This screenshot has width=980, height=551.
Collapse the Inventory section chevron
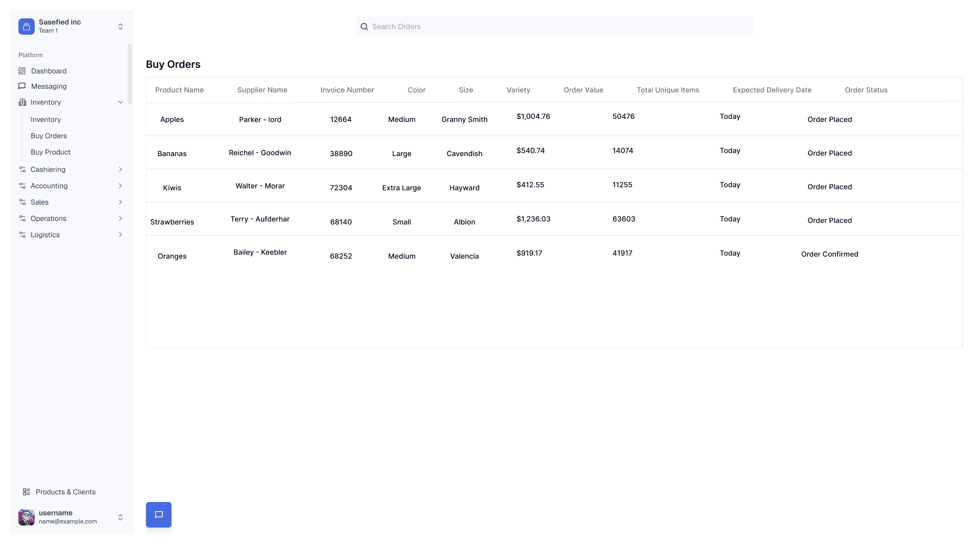pyautogui.click(x=120, y=102)
